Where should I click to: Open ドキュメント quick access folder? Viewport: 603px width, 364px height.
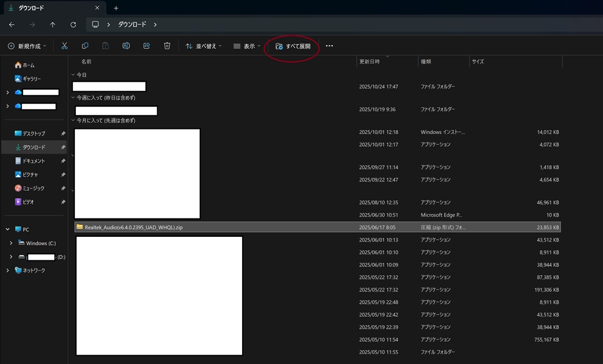click(30, 161)
